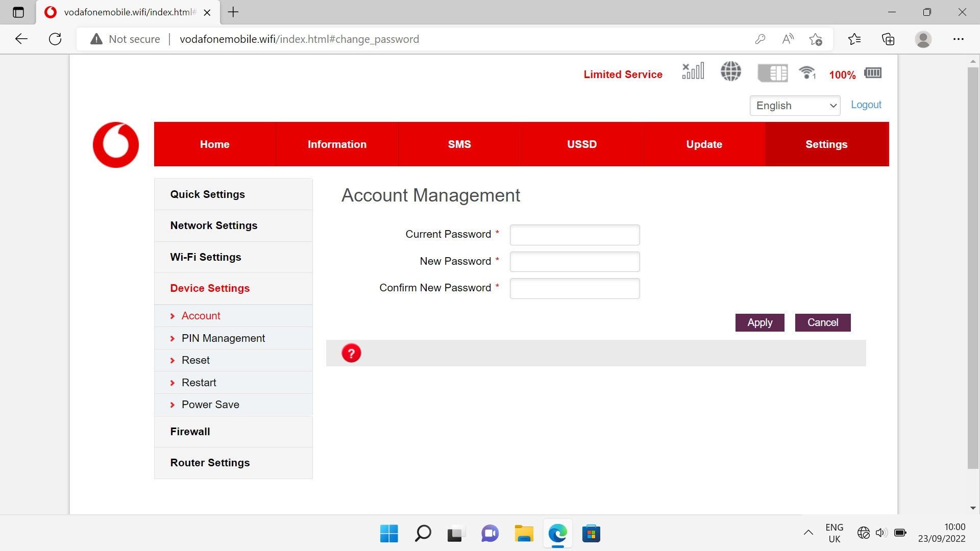Click the SIM card status icon
Image resolution: width=980 pixels, height=551 pixels.
point(772,73)
